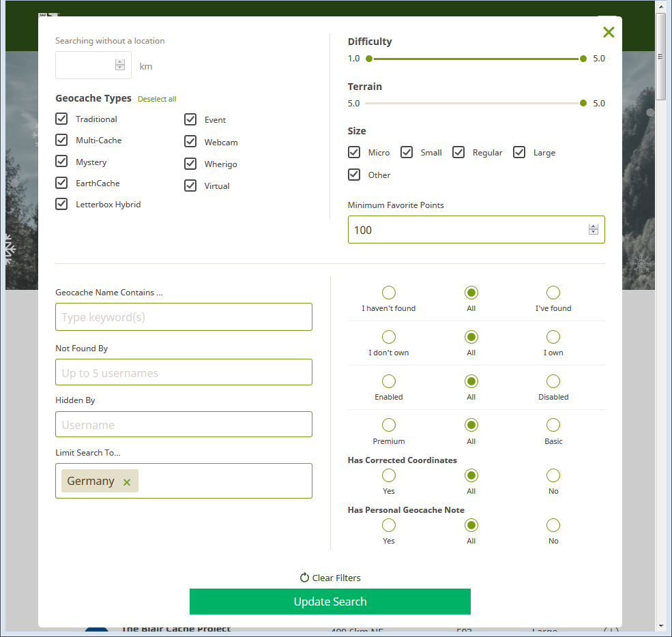
Task: Select All in the Enabled/Disabled row
Action: tap(471, 381)
